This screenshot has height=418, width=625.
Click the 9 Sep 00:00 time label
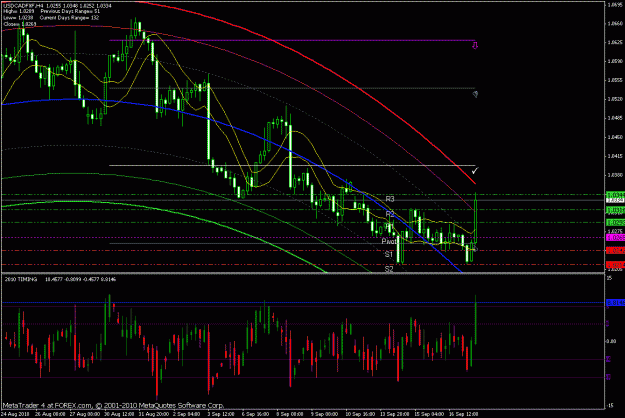[326, 414]
